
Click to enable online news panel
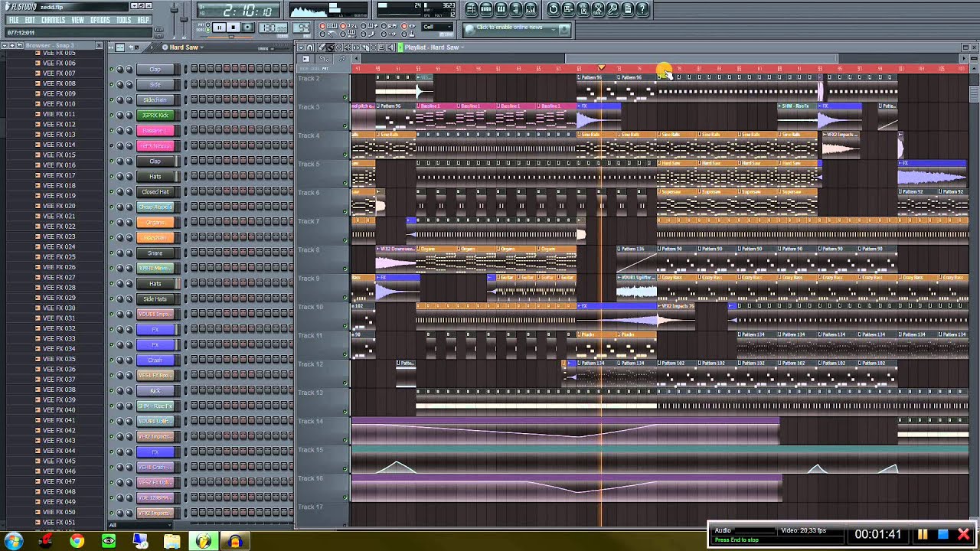(x=517, y=29)
